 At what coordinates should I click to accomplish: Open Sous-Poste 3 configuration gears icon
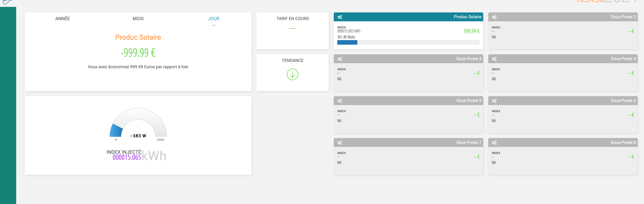(x=339, y=59)
